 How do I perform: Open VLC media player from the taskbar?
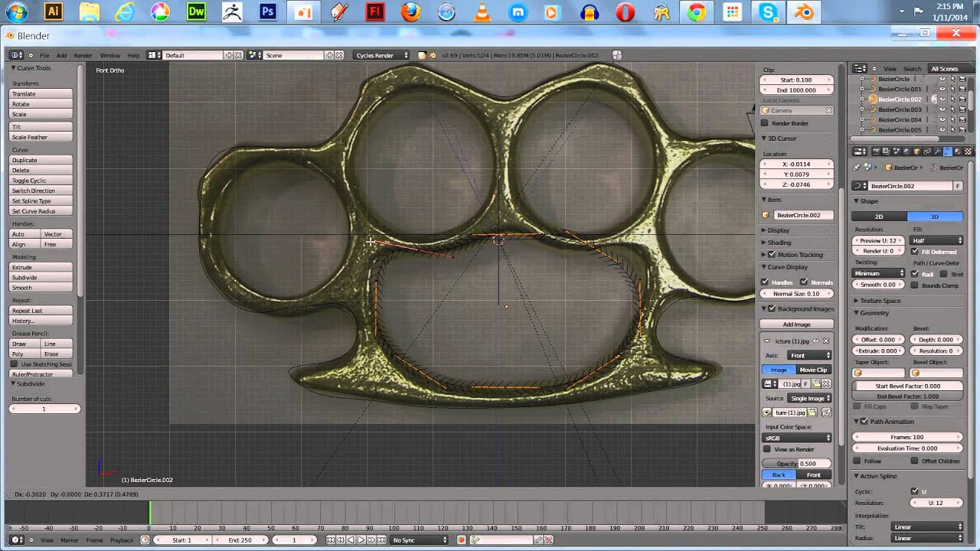point(482,12)
